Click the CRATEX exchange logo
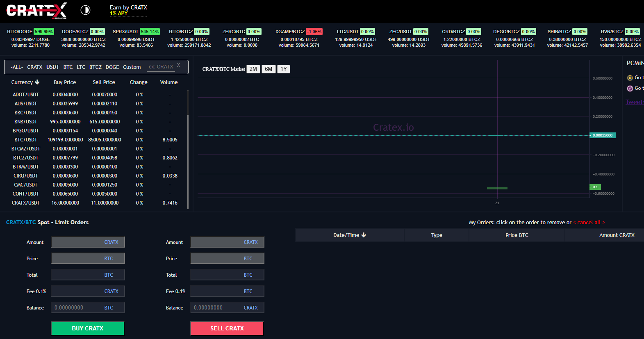 tap(36, 11)
